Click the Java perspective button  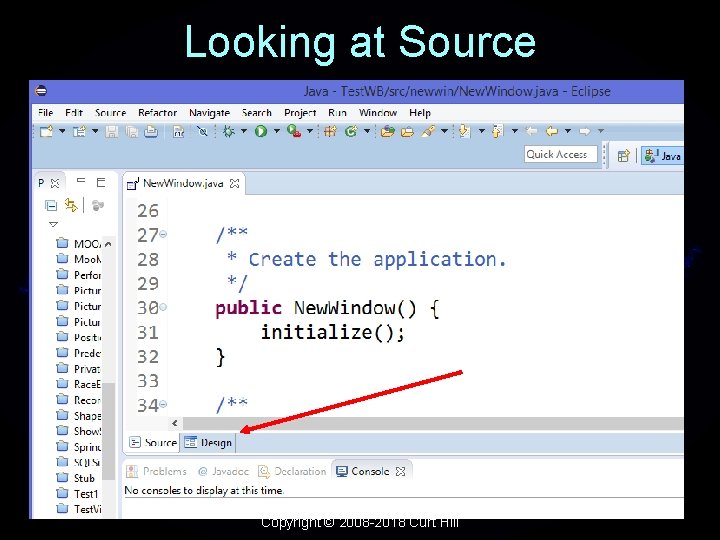(x=662, y=156)
